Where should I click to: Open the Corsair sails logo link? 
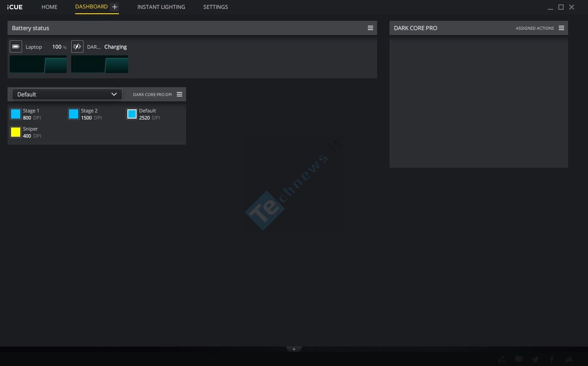(x=569, y=359)
